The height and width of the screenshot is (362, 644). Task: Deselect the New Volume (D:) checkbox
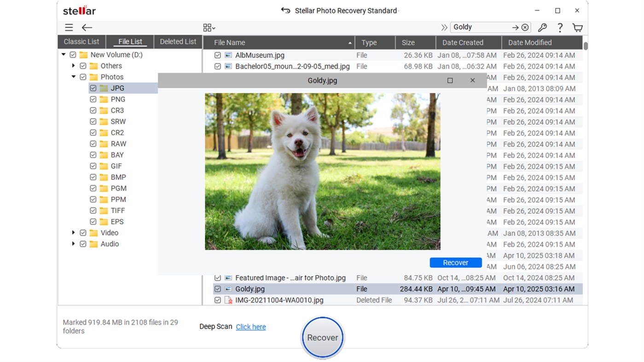73,54
